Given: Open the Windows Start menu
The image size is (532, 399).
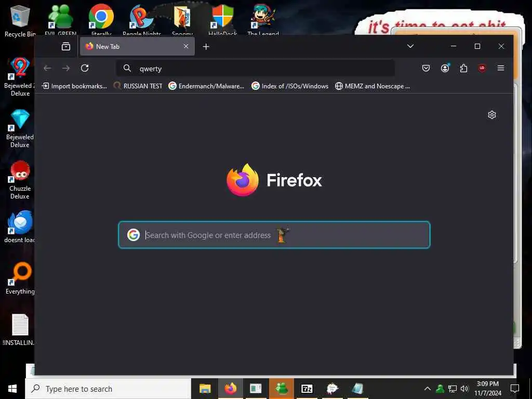Looking at the screenshot, I should pyautogui.click(x=12, y=389).
